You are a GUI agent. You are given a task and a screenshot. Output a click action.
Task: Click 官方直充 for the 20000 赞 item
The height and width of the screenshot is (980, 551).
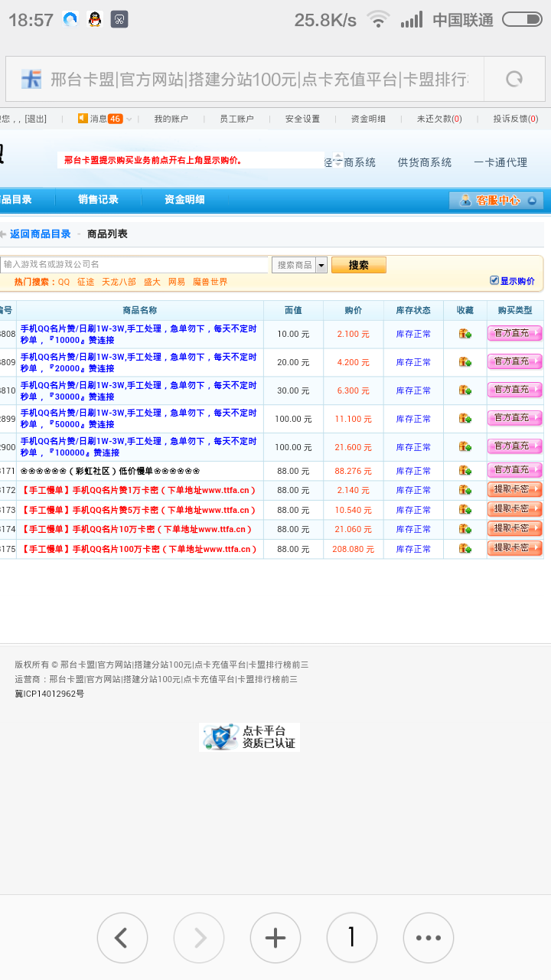coord(514,361)
